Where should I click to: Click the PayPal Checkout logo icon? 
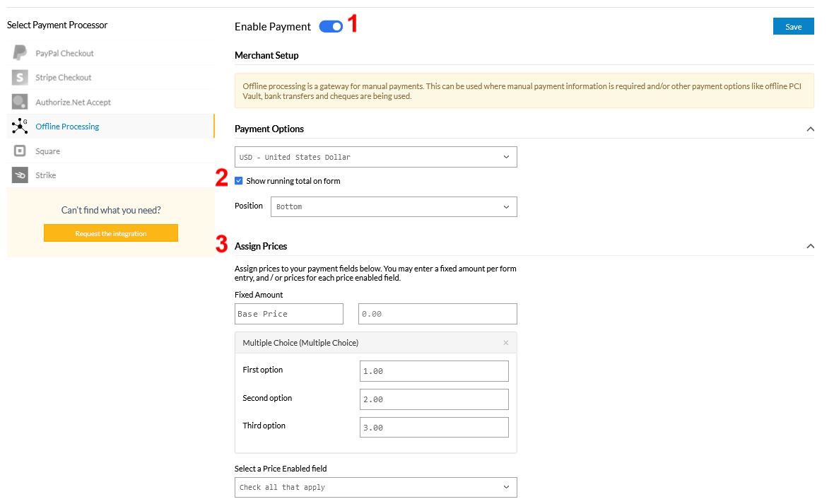tap(20, 53)
